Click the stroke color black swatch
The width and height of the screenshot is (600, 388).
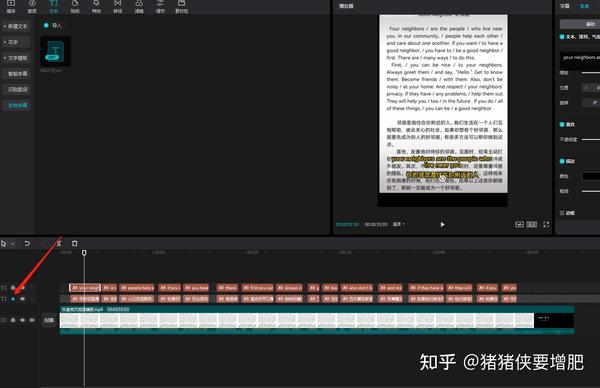(591, 176)
